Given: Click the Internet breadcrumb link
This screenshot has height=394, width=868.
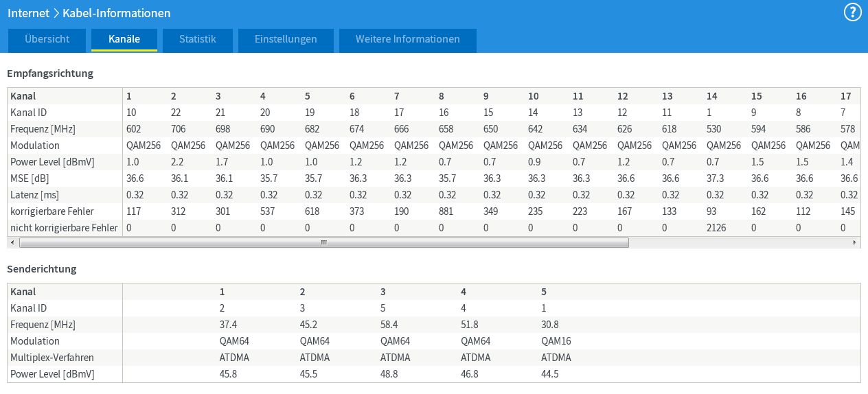Looking at the screenshot, I should 29,13.
